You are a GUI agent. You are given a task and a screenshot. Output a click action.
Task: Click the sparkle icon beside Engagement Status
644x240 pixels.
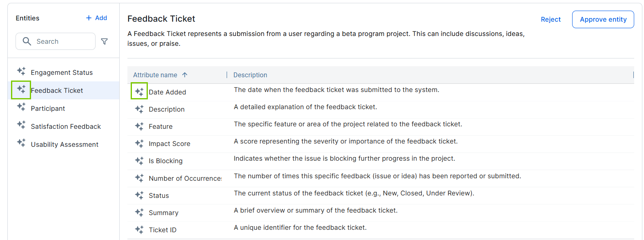click(21, 72)
